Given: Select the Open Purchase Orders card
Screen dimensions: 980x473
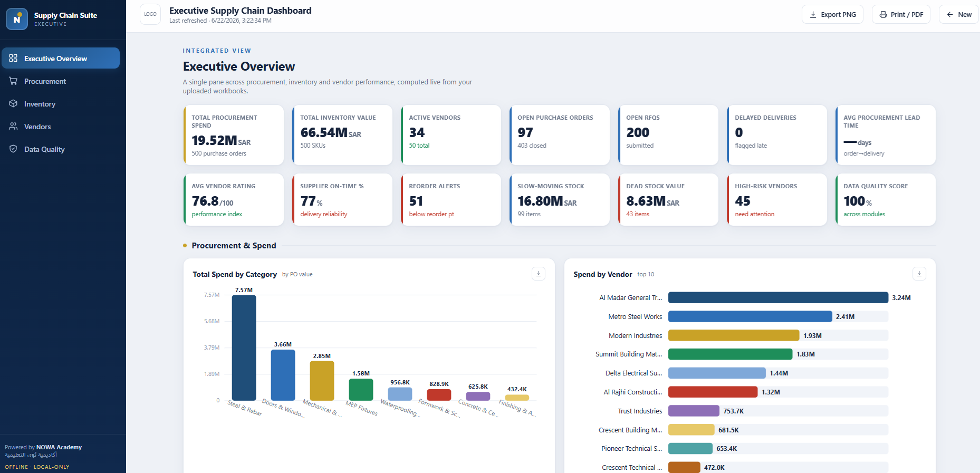Looking at the screenshot, I should pos(560,135).
